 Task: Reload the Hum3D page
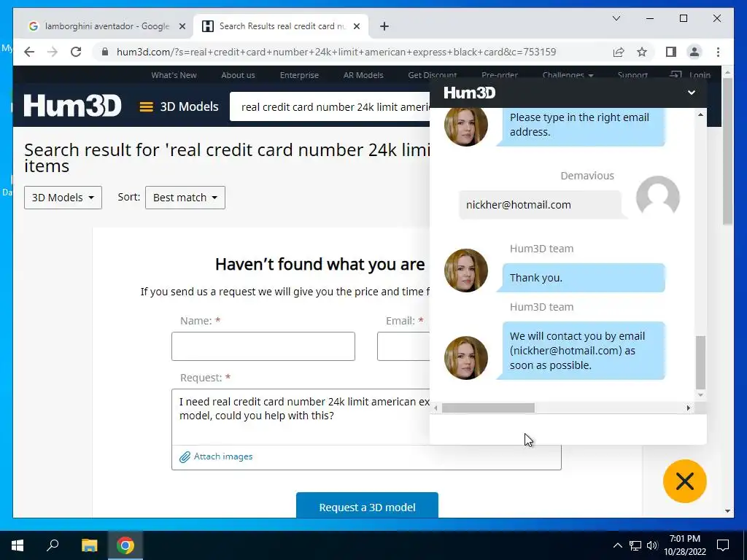76,52
